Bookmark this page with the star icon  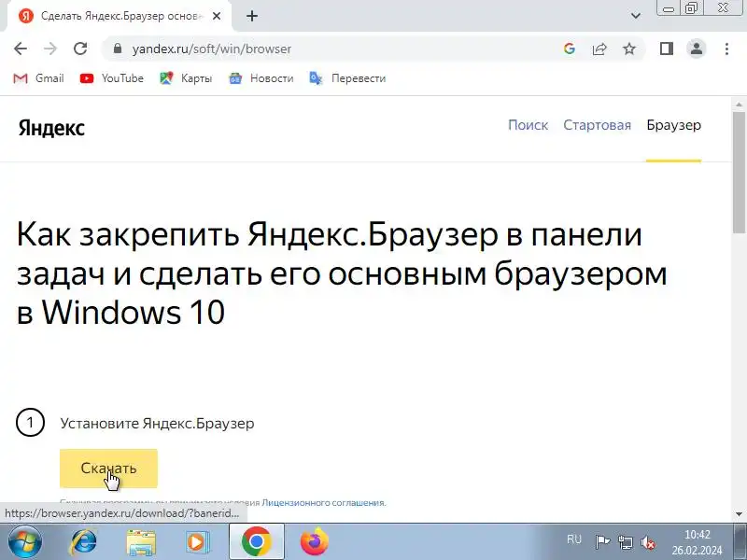pos(629,49)
